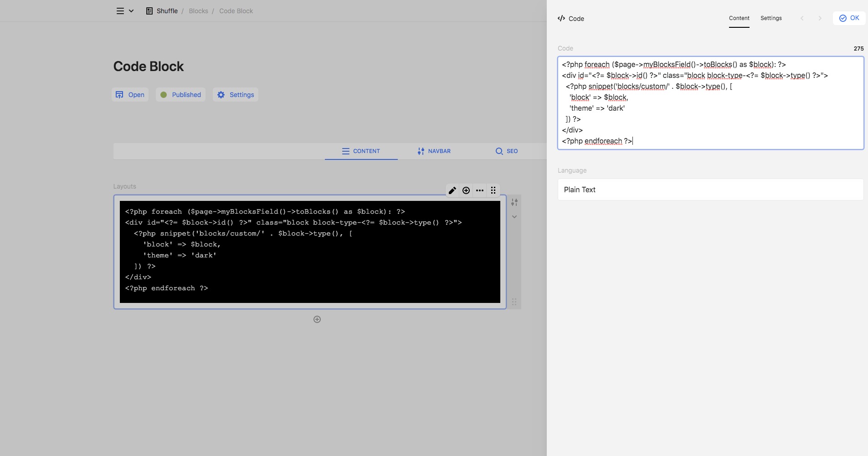
Task: Expand the chevron below layout settings icon
Action: point(514,217)
